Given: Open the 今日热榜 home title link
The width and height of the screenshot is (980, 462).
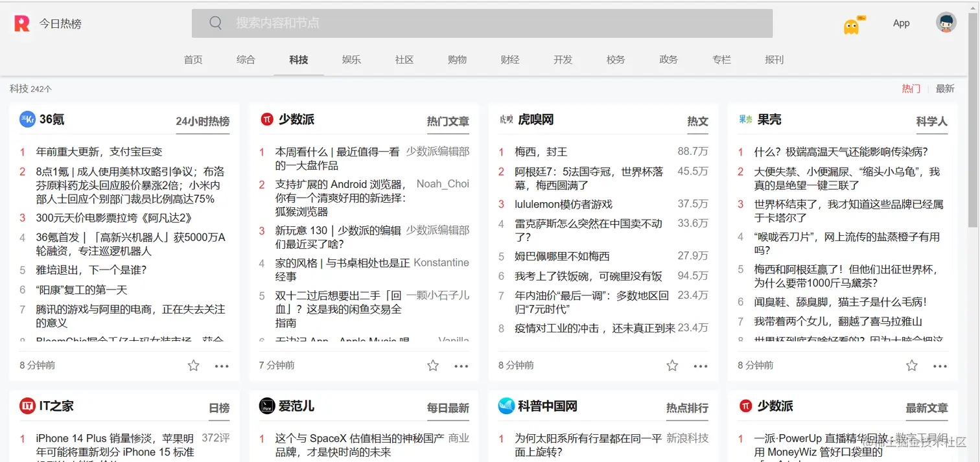Looking at the screenshot, I should tap(60, 24).
